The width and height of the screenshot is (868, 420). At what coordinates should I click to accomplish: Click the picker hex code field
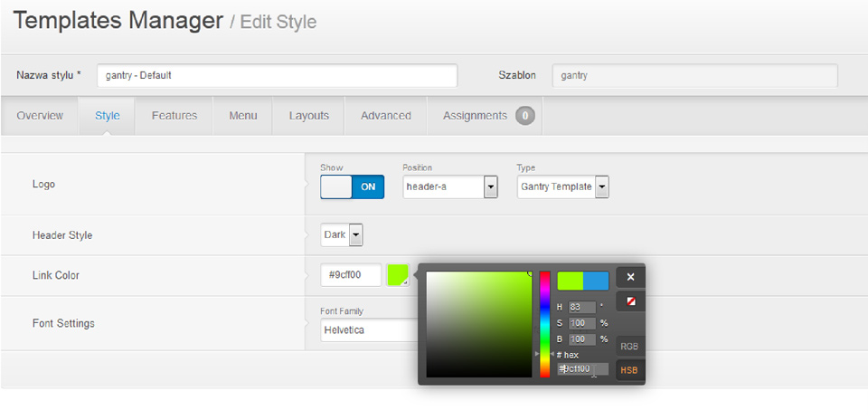click(583, 369)
